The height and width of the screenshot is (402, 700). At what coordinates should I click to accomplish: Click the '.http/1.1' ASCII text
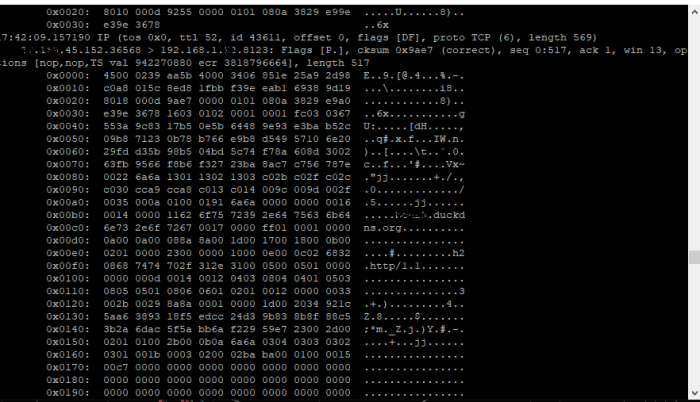tap(392, 266)
